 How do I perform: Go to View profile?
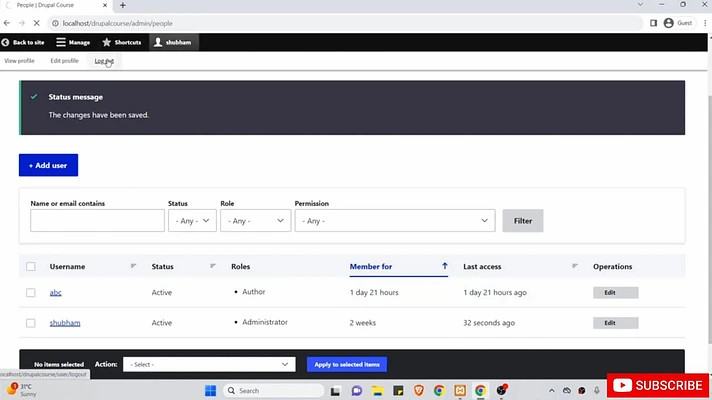[20, 61]
